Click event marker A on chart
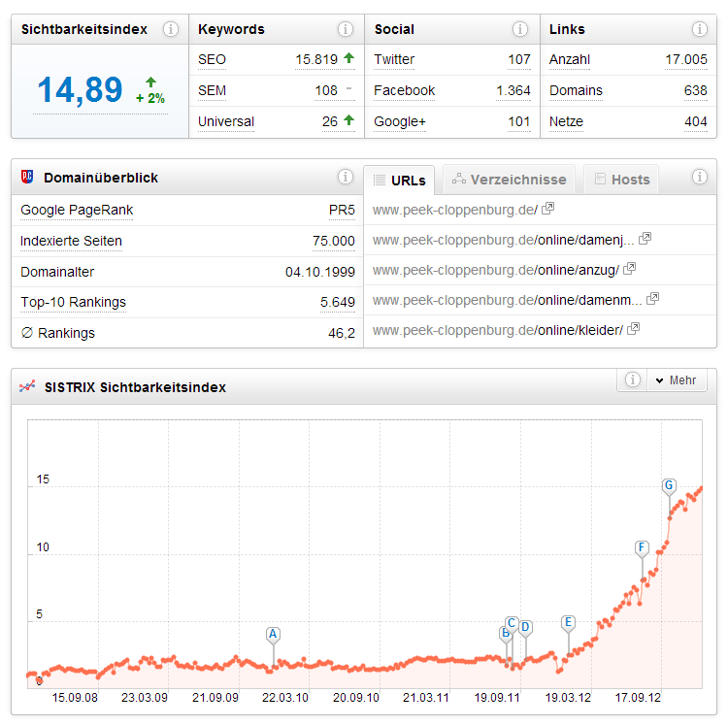 [x=273, y=635]
